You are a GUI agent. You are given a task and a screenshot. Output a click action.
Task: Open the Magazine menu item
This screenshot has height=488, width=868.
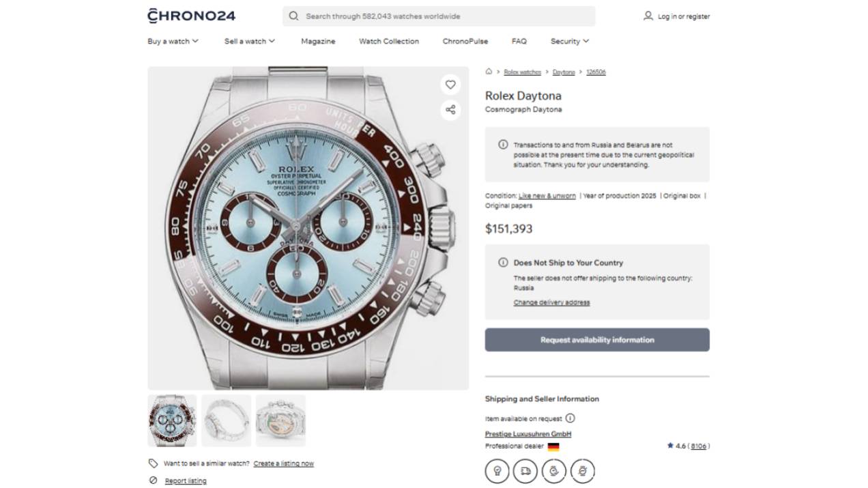click(x=318, y=41)
